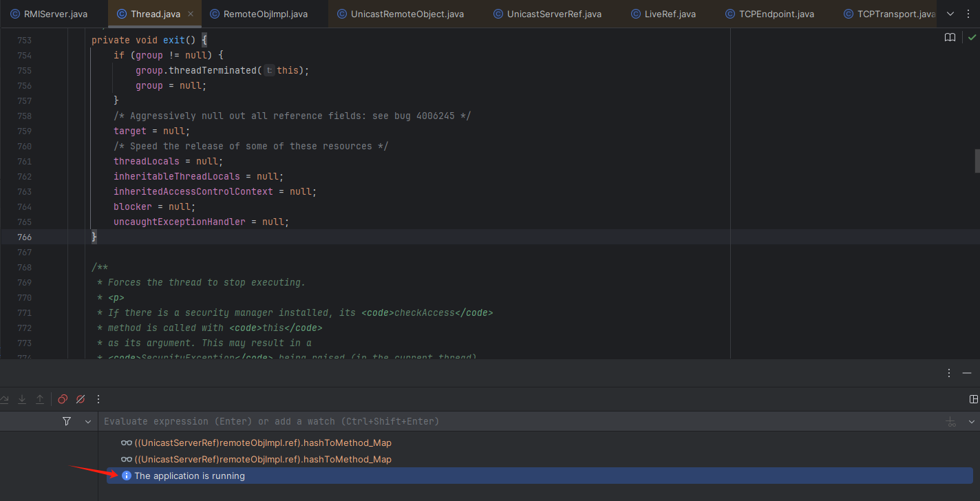The image size is (980, 501).
Task: Click "threadLocals" on line 761
Action: 147,161
